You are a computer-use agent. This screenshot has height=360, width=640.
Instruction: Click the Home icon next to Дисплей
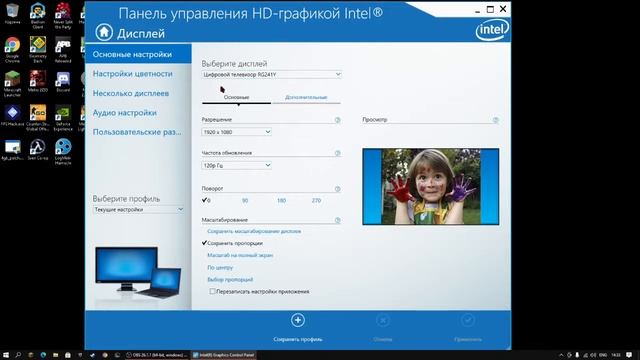pyautogui.click(x=104, y=32)
